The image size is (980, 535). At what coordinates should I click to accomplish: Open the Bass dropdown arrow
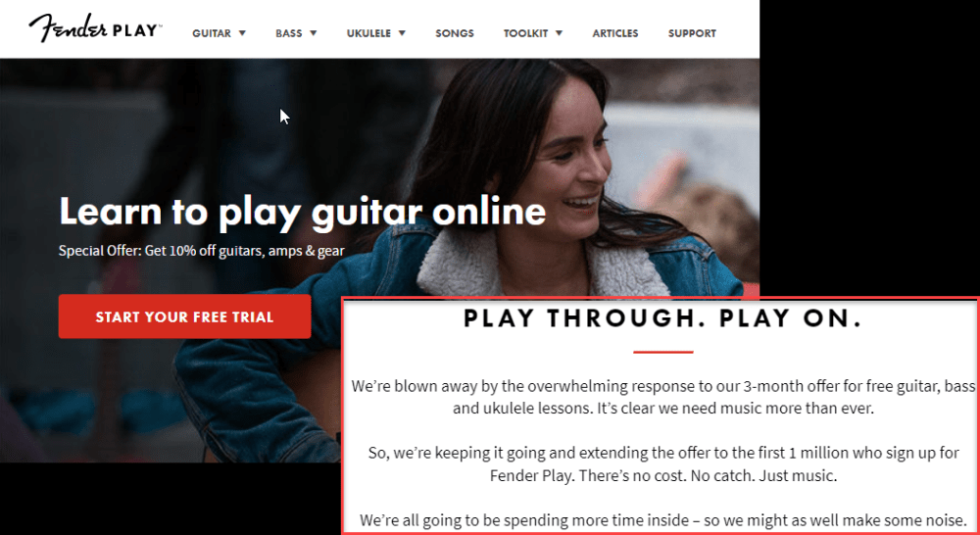[314, 33]
